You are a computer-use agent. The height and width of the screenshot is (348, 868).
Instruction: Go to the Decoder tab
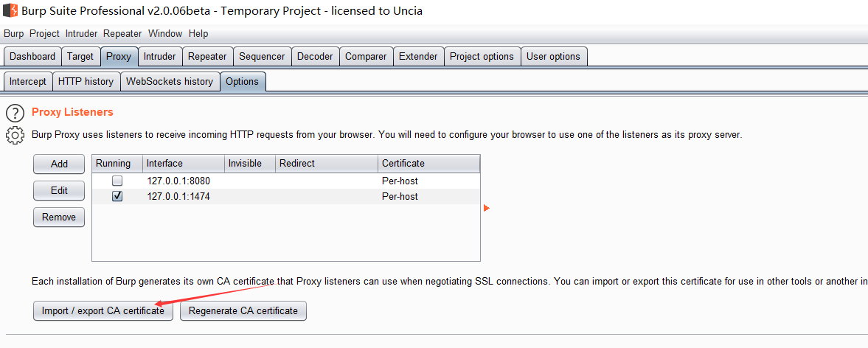pos(315,57)
